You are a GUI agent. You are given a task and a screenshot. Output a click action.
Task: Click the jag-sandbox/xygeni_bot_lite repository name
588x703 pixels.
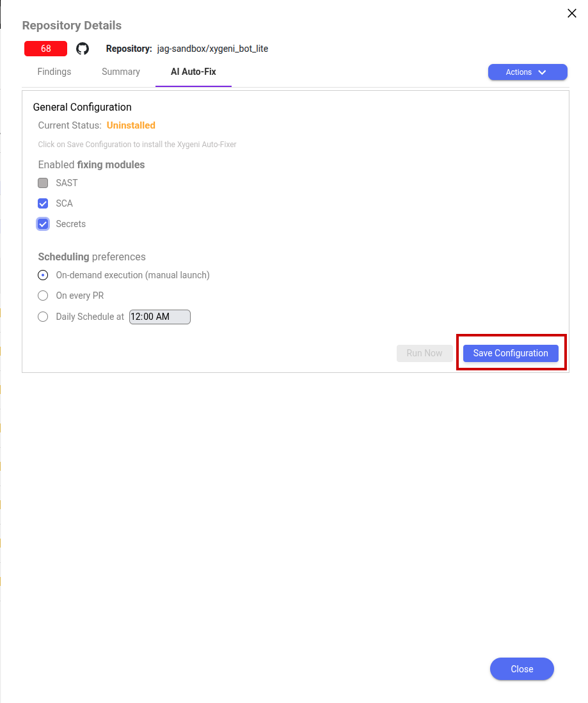pos(212,49)
